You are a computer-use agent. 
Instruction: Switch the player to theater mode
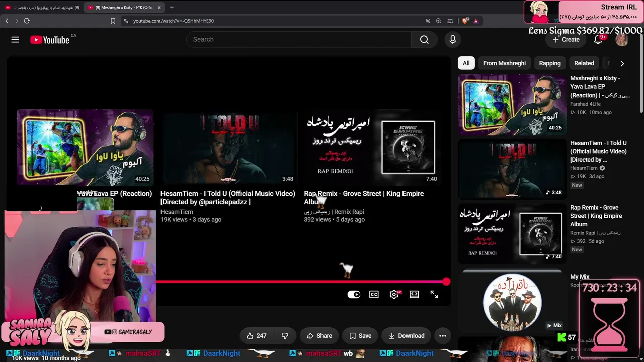pos(414,295)
